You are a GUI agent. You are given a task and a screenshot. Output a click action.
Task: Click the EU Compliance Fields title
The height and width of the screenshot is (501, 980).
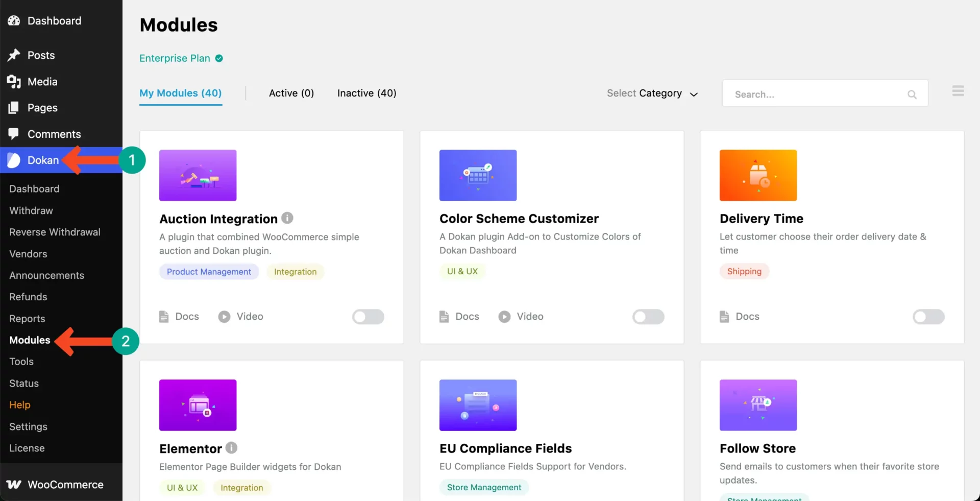click(x=505, y=448)
